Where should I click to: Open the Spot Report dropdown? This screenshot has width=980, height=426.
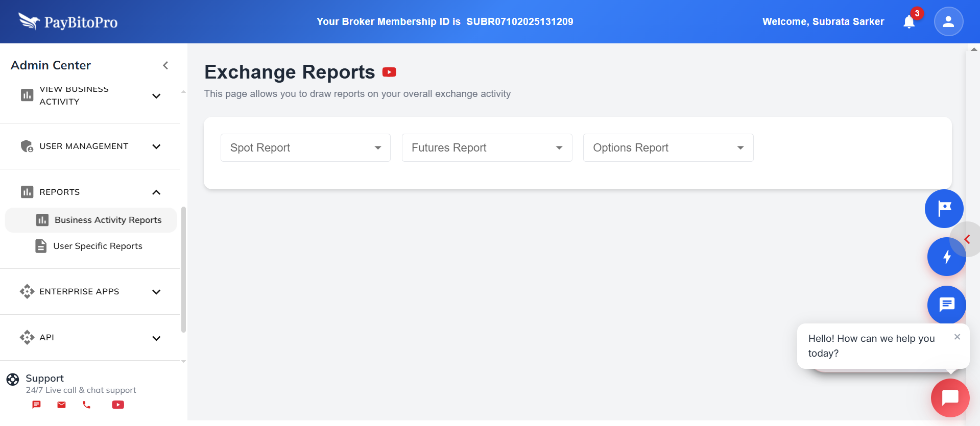tap(305, 148)
